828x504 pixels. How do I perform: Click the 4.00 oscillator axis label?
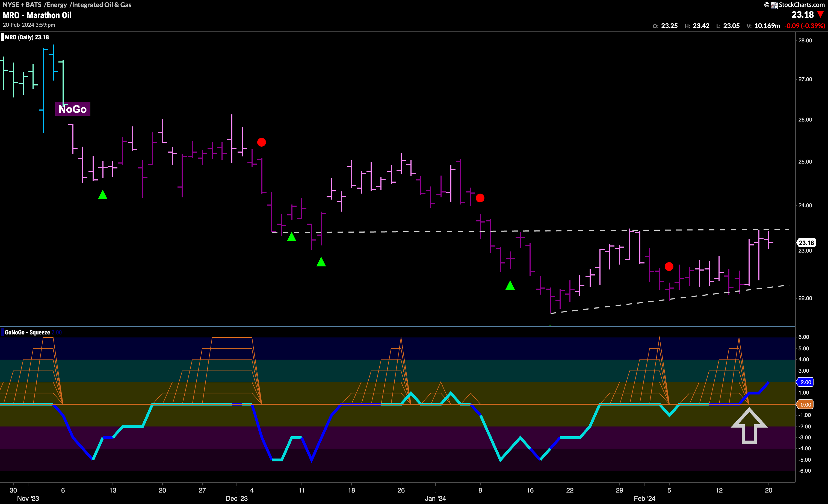[804, 360]
